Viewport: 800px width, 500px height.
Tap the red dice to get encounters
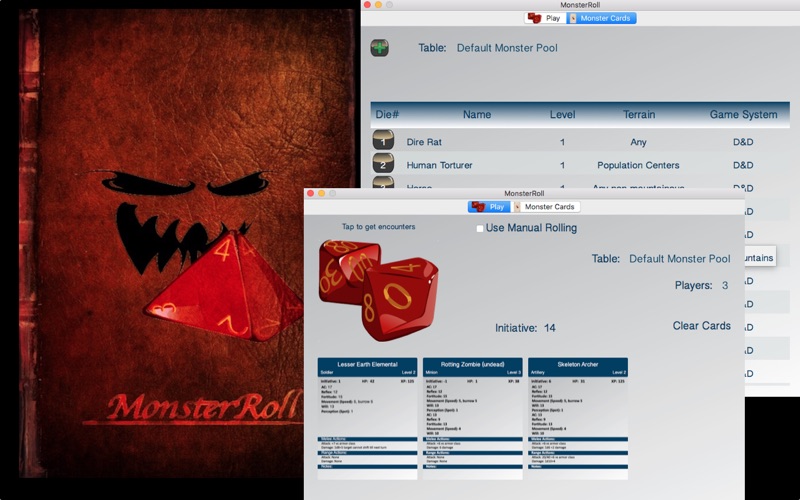pos(378,289)
